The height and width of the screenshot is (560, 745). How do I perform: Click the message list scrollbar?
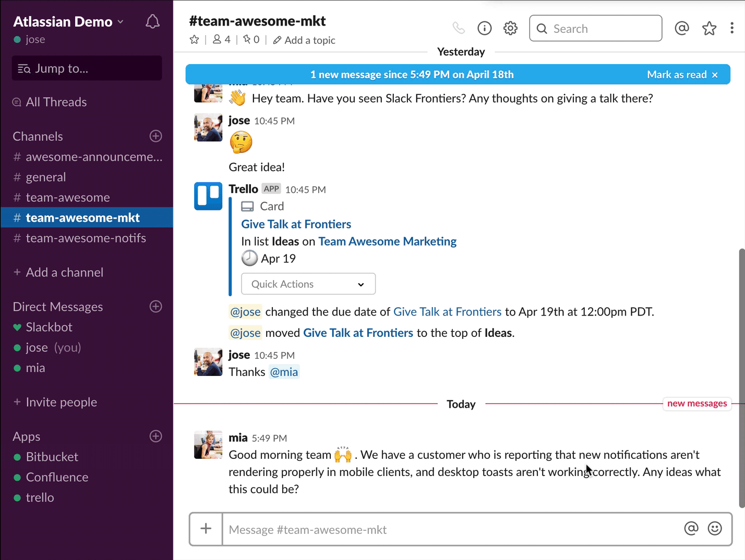click(x=741, y=378)
